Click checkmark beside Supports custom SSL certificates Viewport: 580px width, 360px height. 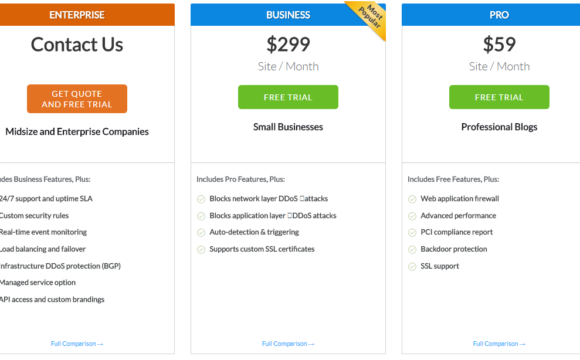click(201, 250)
